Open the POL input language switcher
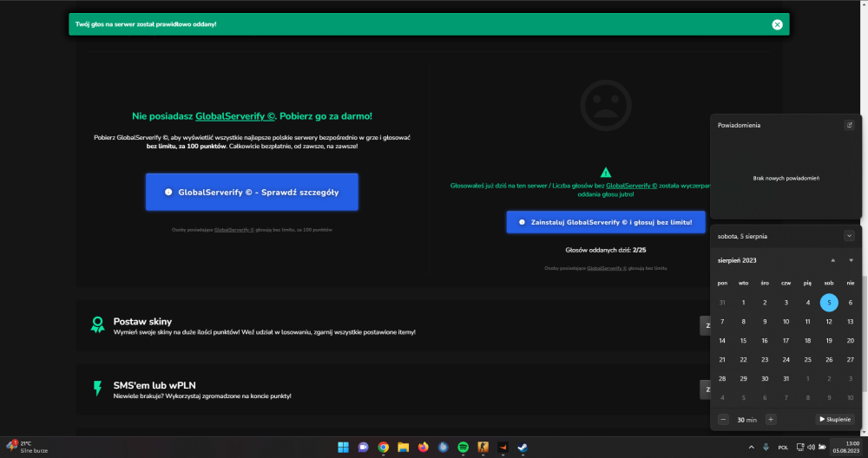 [783, 447]
